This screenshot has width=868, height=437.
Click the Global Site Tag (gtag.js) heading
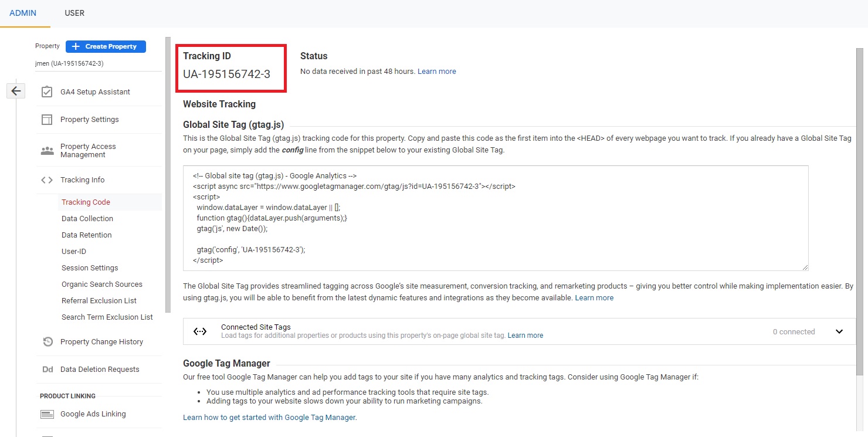tap(233, 125)
